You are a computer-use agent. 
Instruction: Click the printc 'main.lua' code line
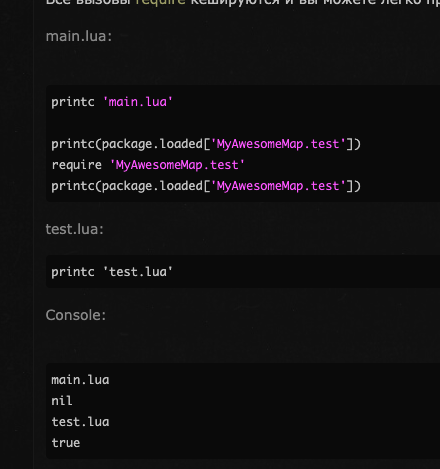112,102
